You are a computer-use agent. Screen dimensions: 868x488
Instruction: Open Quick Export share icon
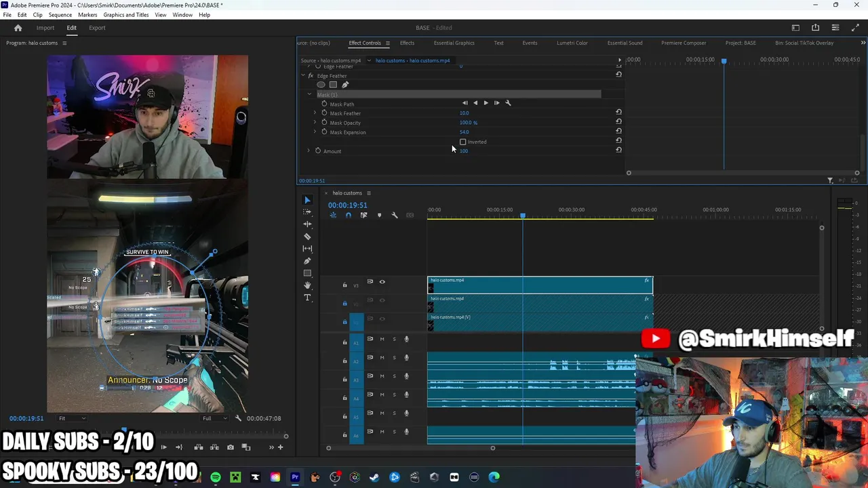(815, 28)
